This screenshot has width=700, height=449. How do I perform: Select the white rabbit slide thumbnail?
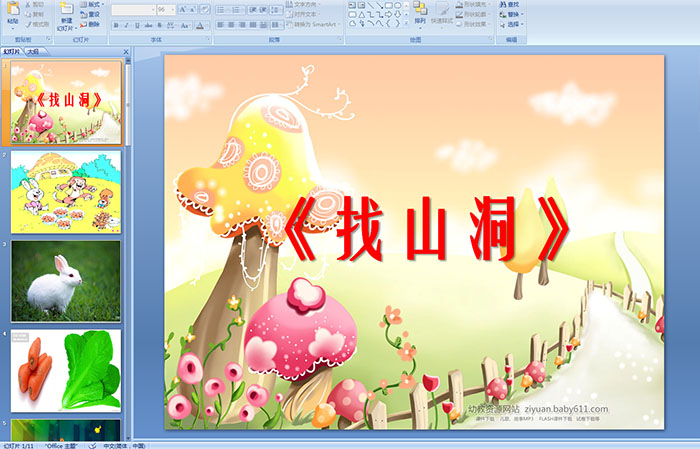[x=66, y=280]
